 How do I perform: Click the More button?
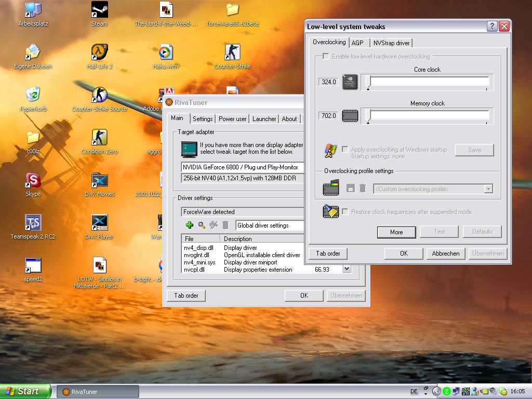click(396, 232)
